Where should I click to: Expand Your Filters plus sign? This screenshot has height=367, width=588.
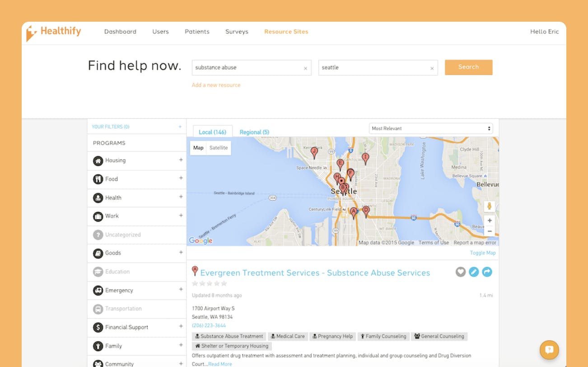click(x=180, y=127)
